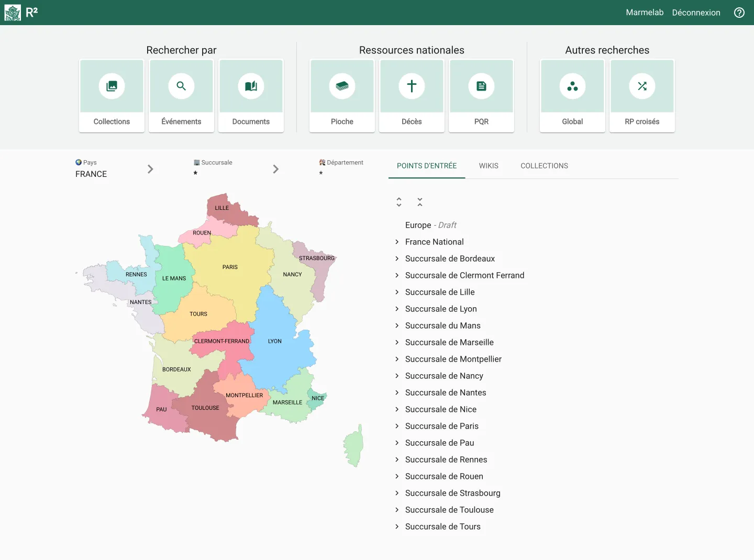Open the Global search icon

[x=572, y=86]
